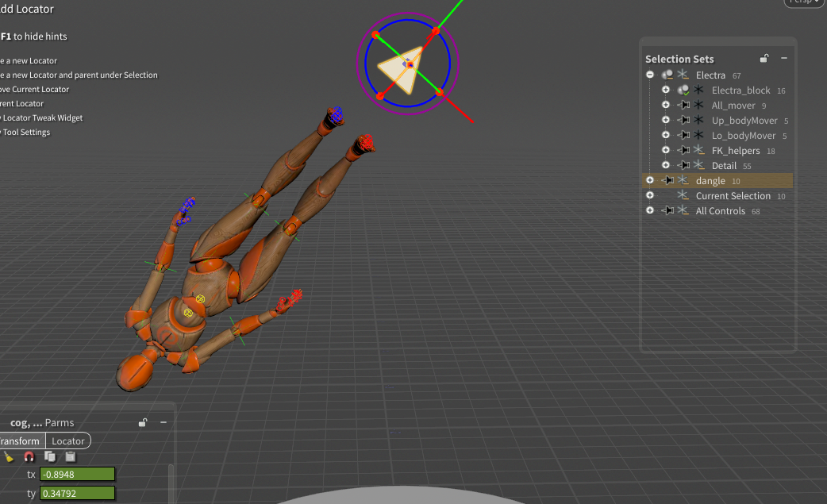Expand the FK_helpers set
This screenshot has width=827, height=504.
click(x=666, y=150)
